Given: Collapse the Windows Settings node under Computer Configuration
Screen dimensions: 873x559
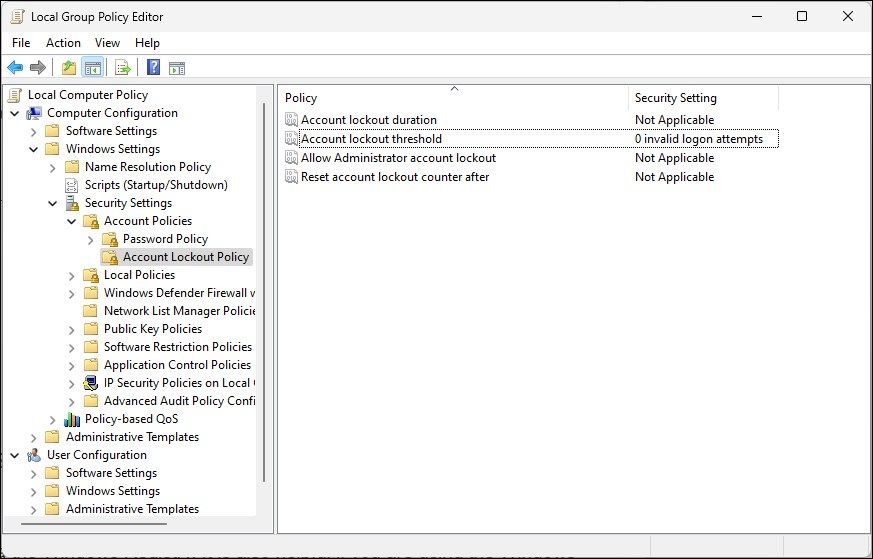Looking at the screenshot, I should coord(33,149).
